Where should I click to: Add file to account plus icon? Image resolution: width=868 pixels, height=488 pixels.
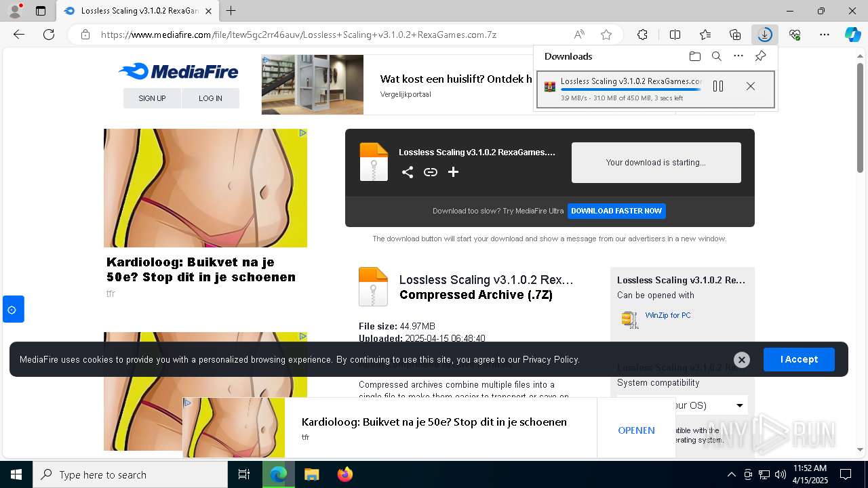(x=454, y=172)
